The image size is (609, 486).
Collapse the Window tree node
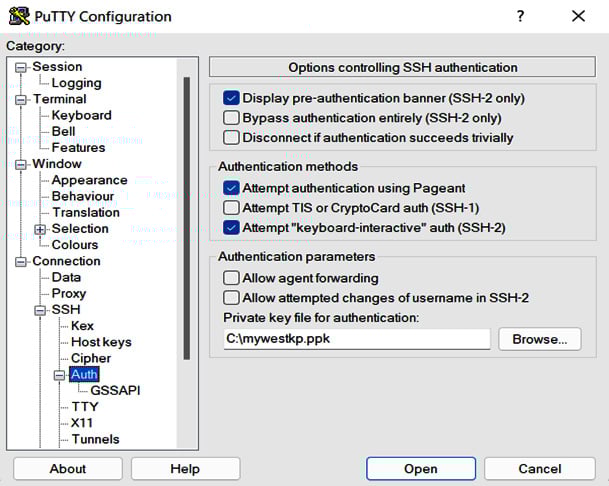point(21,165)
